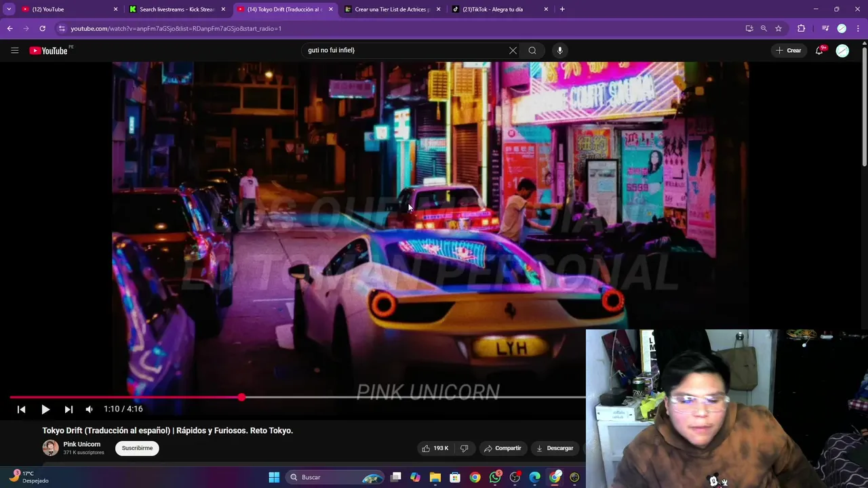
Task: Click the address bar URL
Action: 176,28
